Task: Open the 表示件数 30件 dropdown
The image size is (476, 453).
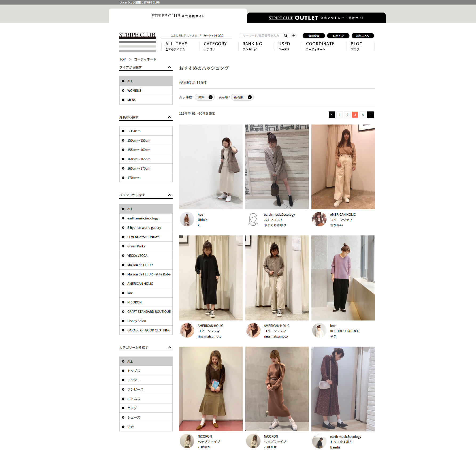Action: pos(205,97)
